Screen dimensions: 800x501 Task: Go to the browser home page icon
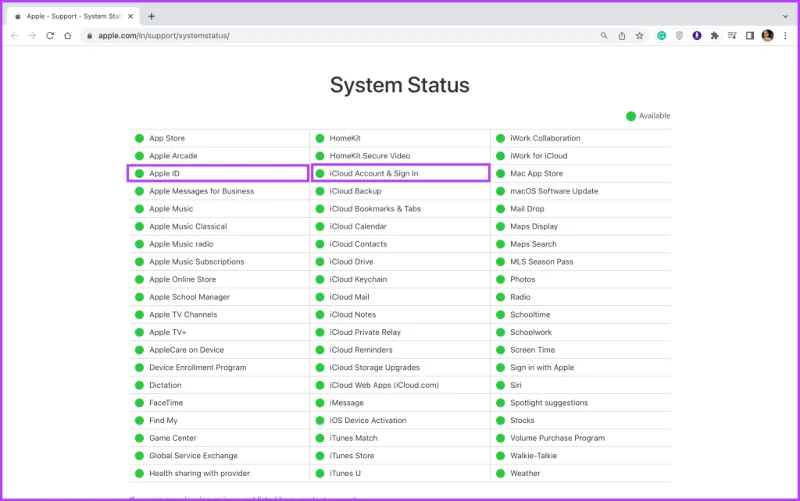[x=67, y=36]
